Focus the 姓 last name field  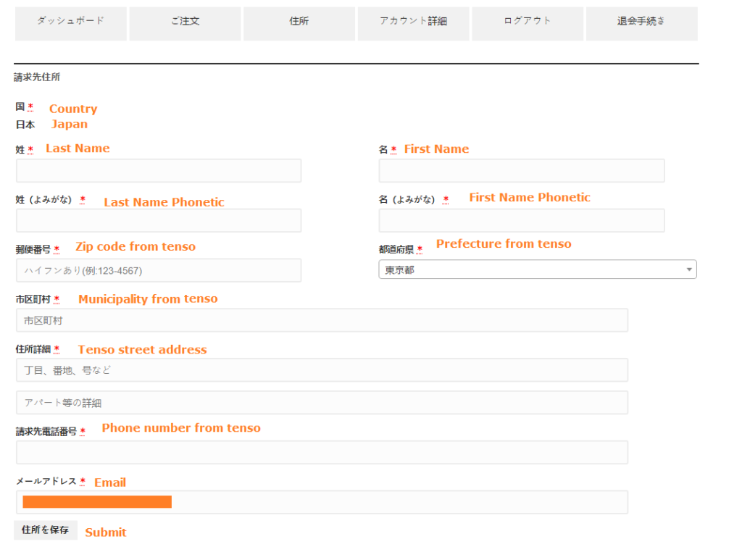tap(158, 171)
